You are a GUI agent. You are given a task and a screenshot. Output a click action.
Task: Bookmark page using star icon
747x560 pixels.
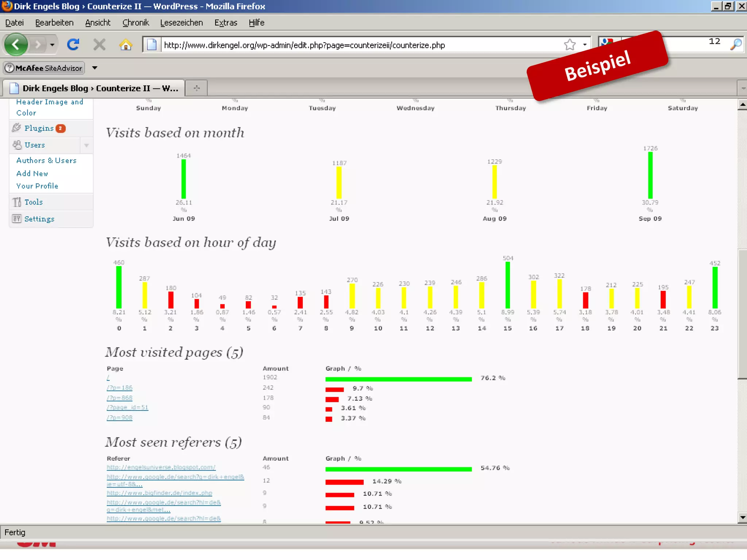tap(569, 45)
